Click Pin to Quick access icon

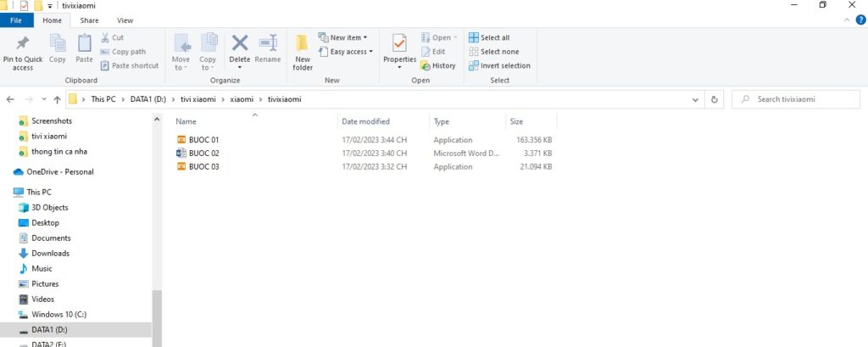click(23, 44)
